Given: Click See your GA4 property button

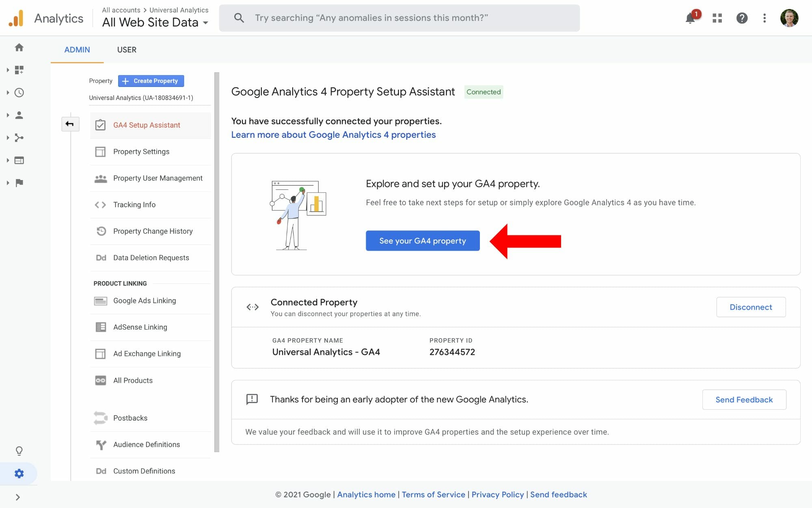Looking at the screenshot, I should pyautogui.click(x=423, y=241).
